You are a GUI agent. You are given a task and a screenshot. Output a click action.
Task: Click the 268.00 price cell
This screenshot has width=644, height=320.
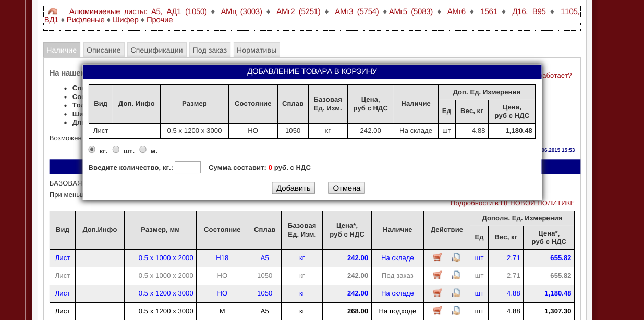coord(347,311)
